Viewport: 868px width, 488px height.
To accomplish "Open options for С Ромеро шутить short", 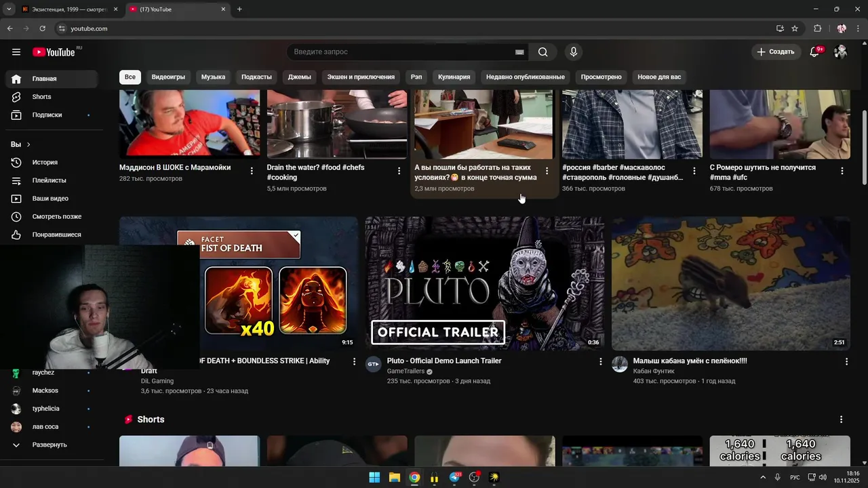I will 842,171.
